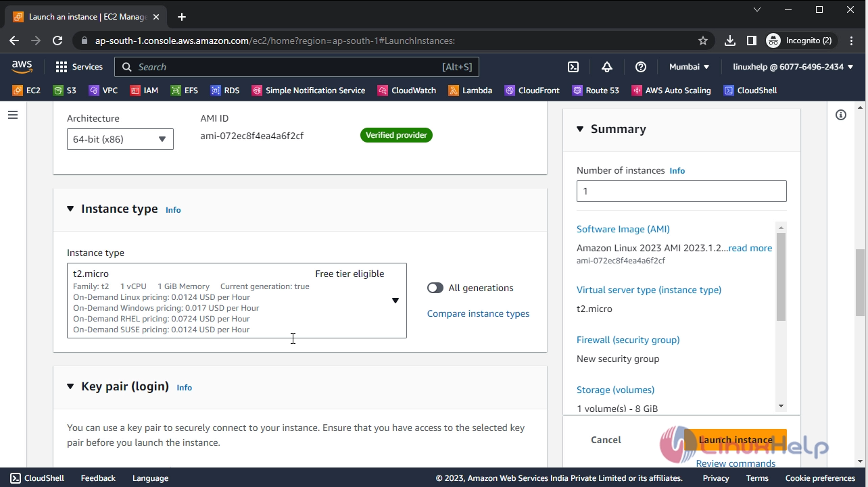
Task: Open the Terms footer link
Action: coord(757,478)
